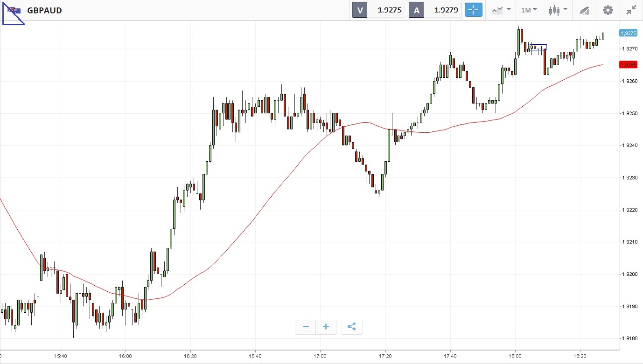Click the buy price 1.9279 field
The width and height of the screenshot is (643, 364).
446,10
